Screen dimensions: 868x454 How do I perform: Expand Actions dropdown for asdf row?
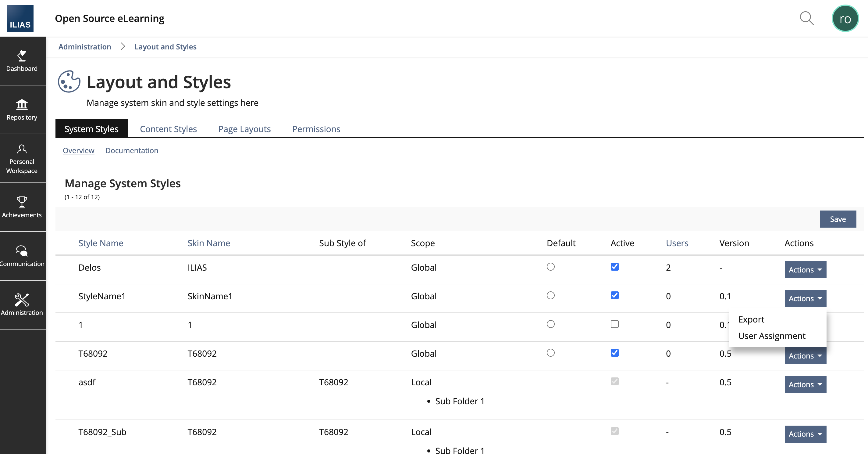click(x=805, y=384)
